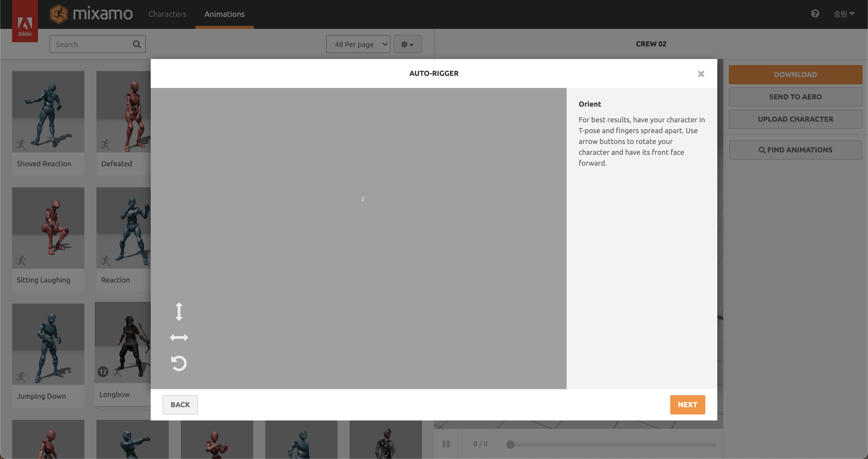Click the Mixamo logo
This screenshot has height=459, width=868.
coord(91,14)
